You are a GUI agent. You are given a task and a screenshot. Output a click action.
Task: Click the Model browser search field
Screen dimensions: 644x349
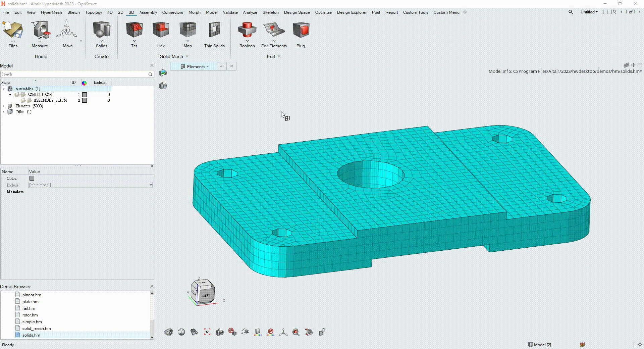coord(74,74)
